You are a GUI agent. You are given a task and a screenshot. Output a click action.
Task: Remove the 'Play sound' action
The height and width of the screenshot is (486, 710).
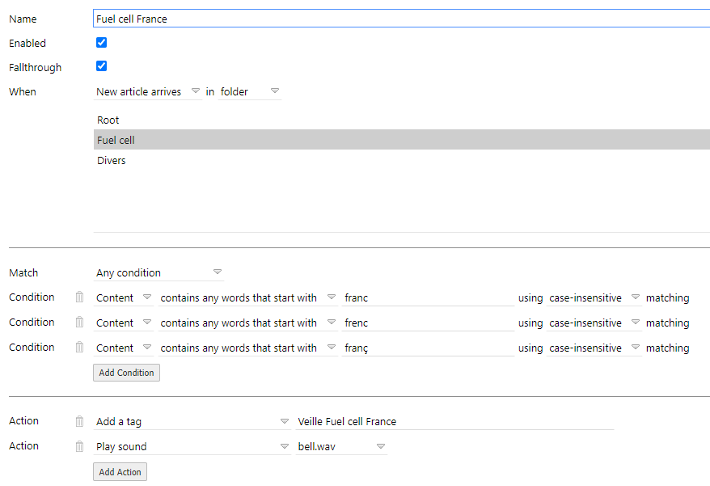[79, 446]
